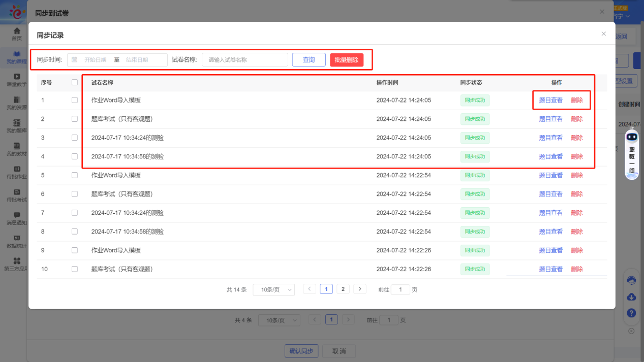644x362 pixels.
Task: Expand the 10条/页 page size dropdown in dialog
Action: pyautogui.click(x=273, y=289)
